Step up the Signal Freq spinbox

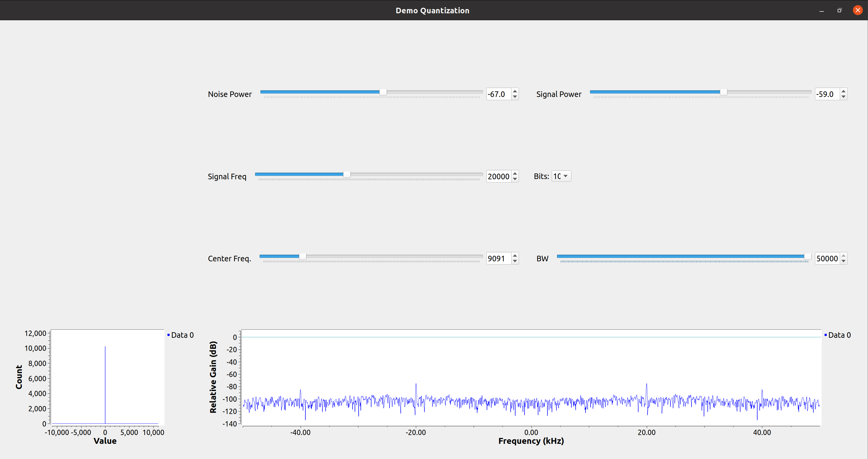tap(514, 173)
